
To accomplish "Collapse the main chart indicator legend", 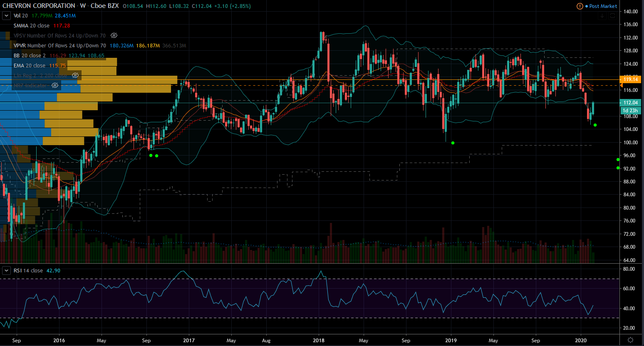I will tap(6, 16).
